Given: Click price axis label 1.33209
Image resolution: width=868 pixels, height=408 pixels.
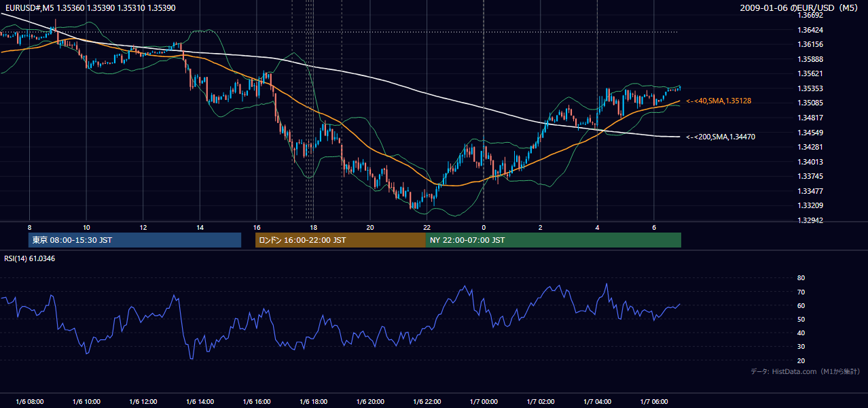Looking at the screenshot, I should pyautogui.click(x=810, y=205).
